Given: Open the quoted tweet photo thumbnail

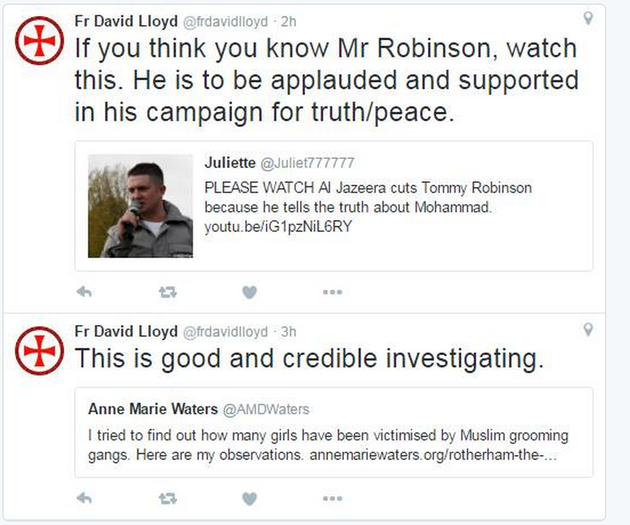Looking at the screenshot, I should pos(140,206).
